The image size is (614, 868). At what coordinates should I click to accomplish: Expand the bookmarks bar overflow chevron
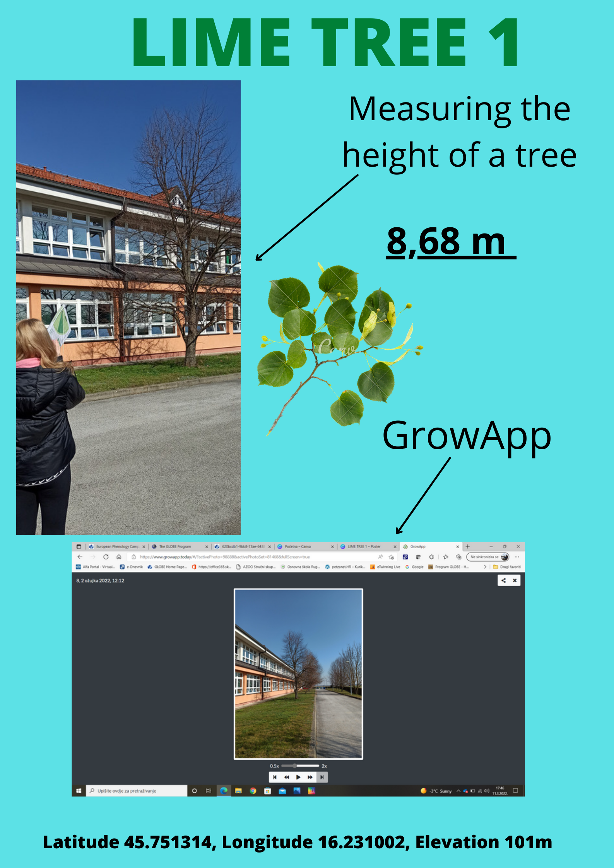485,567
